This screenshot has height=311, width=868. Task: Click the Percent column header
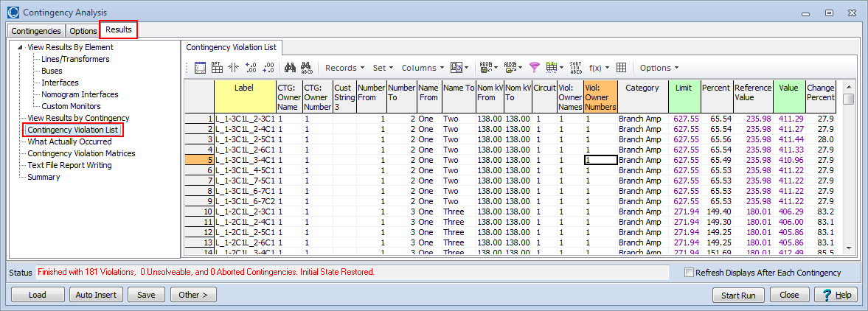pyautogui.click(x=717, y=97)
